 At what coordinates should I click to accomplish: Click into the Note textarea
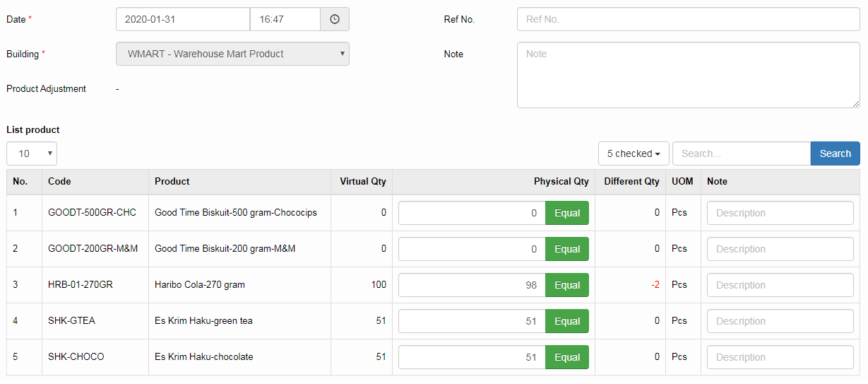pyautogui.click(x=688, y=75)
